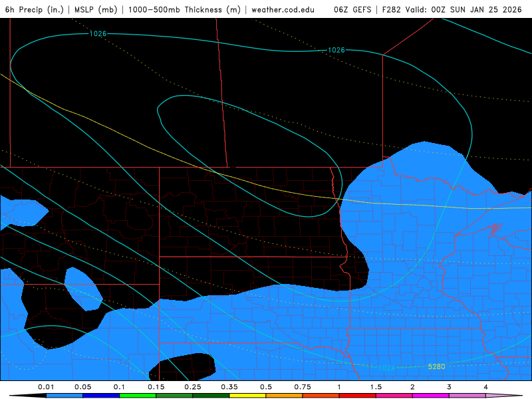Click the '4' legend value

[485, 387]
